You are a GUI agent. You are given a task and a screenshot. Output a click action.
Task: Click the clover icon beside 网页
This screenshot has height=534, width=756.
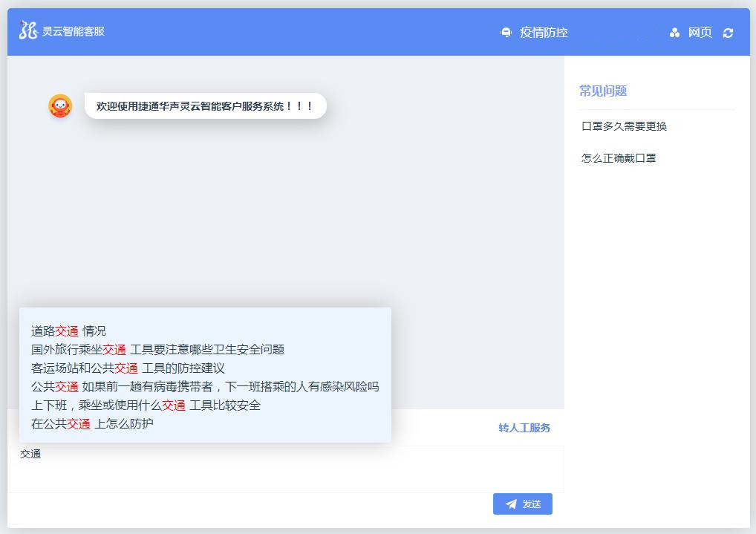point(674,33)
